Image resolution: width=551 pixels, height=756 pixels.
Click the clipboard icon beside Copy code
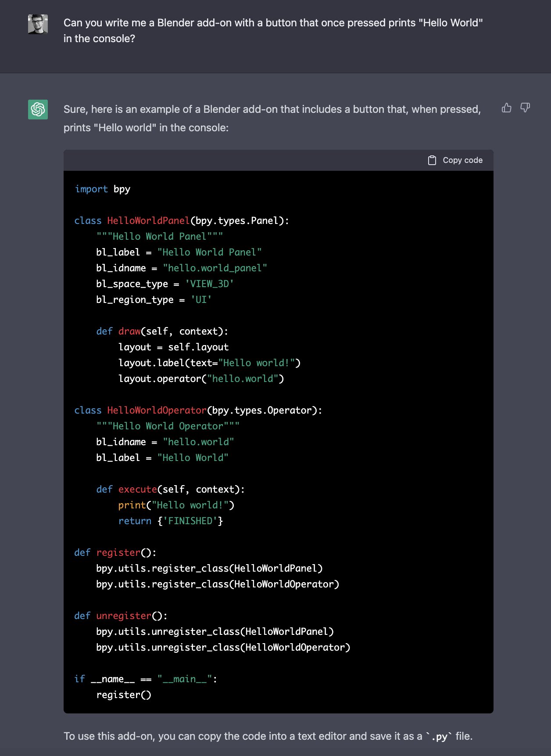click(x=432, y=160)
